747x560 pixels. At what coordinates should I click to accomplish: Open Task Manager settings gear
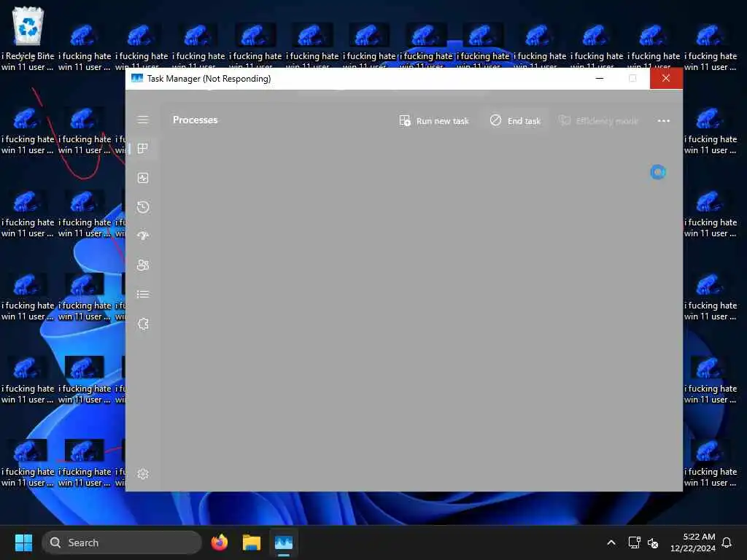[x=143, y=474]
